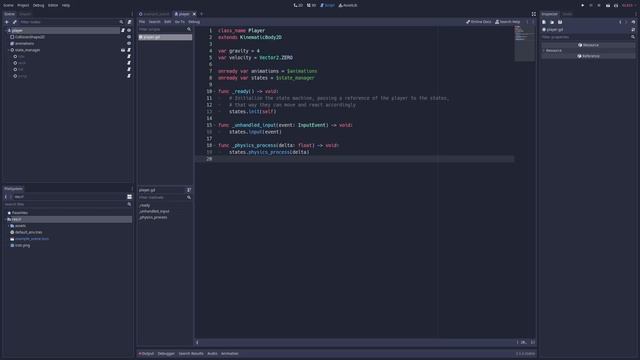The height and width of the screenshot is (360, 640).
Task: Toggle visibility of CollisionShape2D node
Action: [129, 37]
